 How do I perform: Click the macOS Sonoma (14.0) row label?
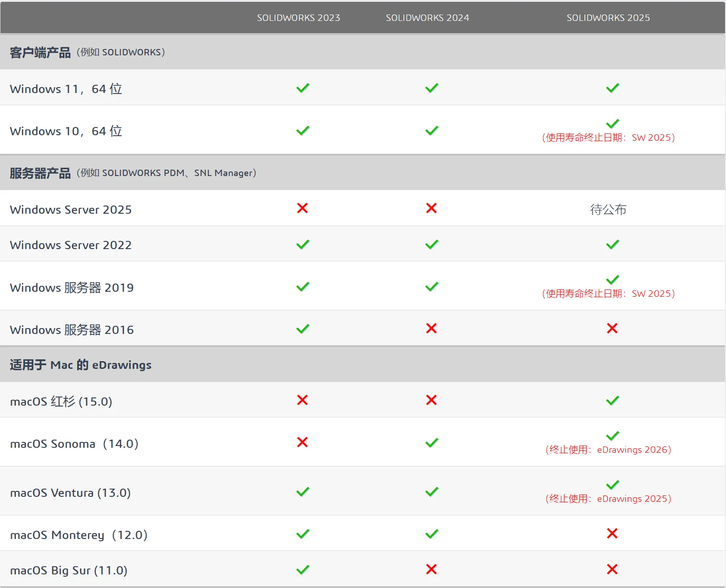[74, 444]
